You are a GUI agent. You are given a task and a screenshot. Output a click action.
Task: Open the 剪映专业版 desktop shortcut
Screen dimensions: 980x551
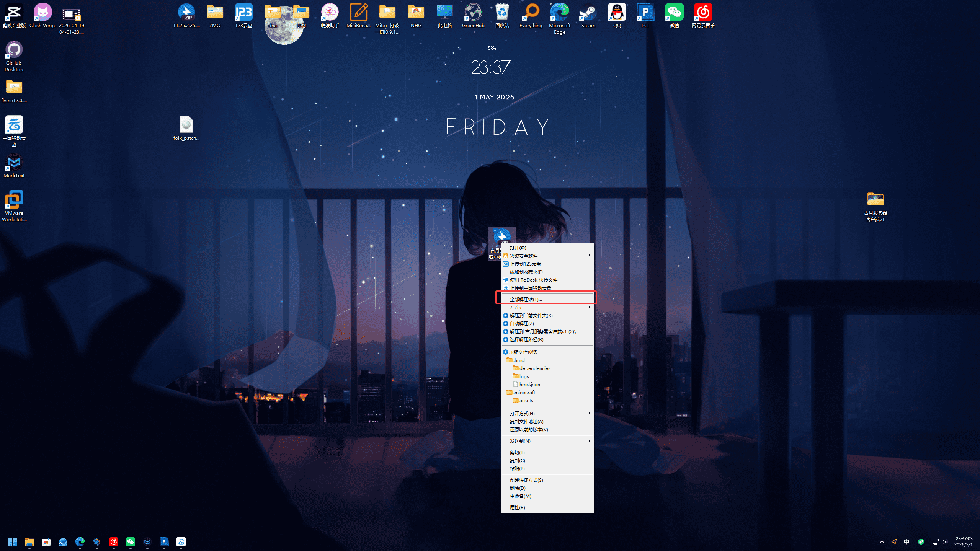pyautogui.click(x=14, y=16)
